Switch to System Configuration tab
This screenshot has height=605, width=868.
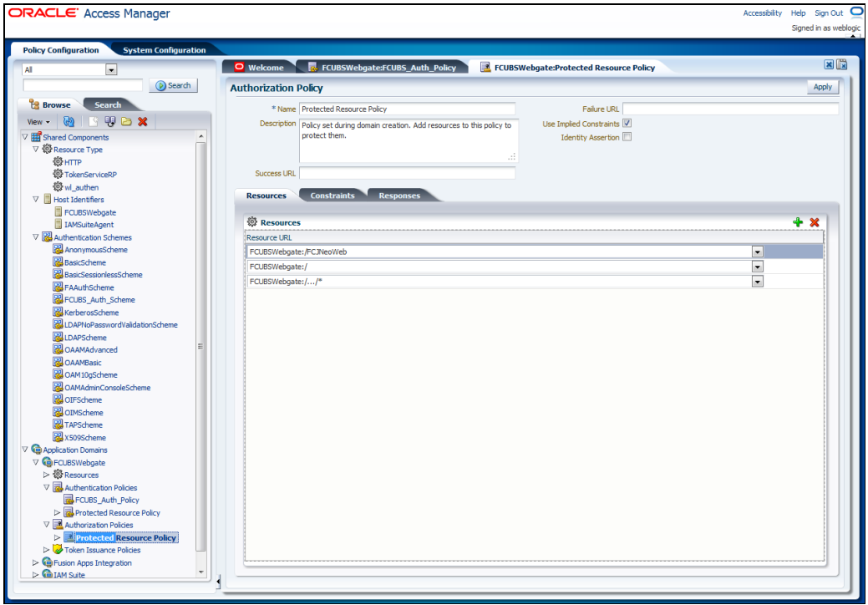[164, 50]
